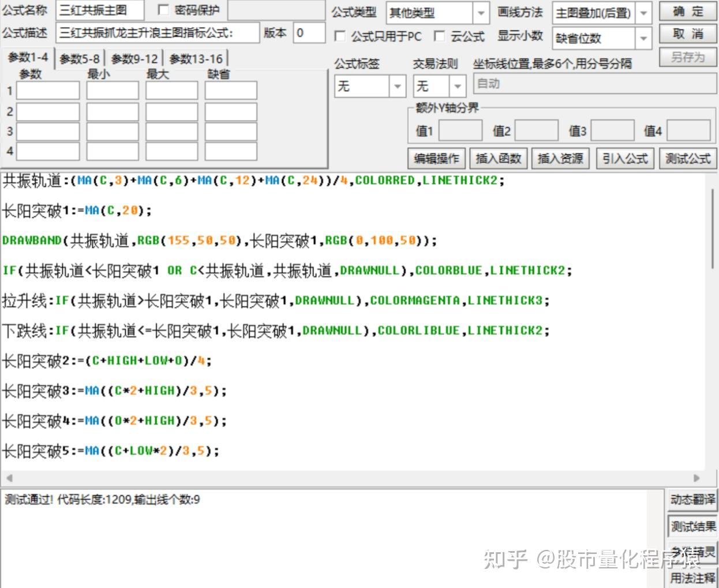This screenshot has height=588, width=719.
Task: Click the IF COLORBLUE code line
Action: [287, 271]
